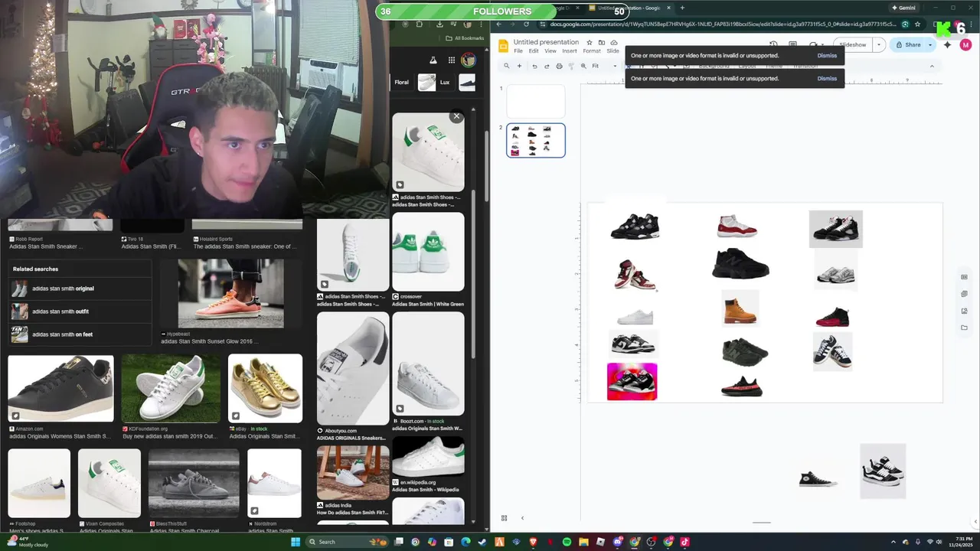
Task: Collapse the filmstrip with bottom arrow
Action: click(522, 518)
